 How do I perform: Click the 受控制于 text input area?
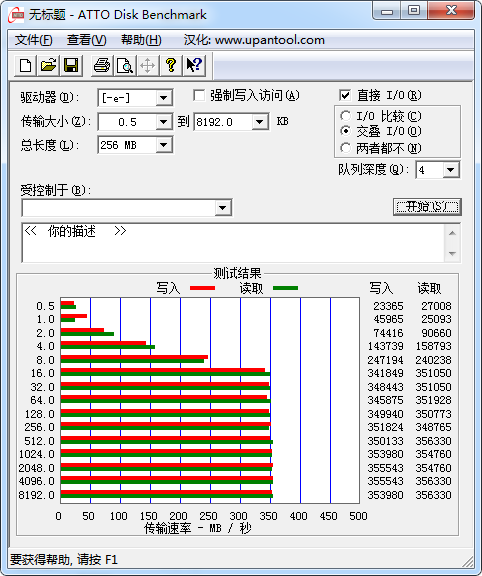tap(119, 208)
